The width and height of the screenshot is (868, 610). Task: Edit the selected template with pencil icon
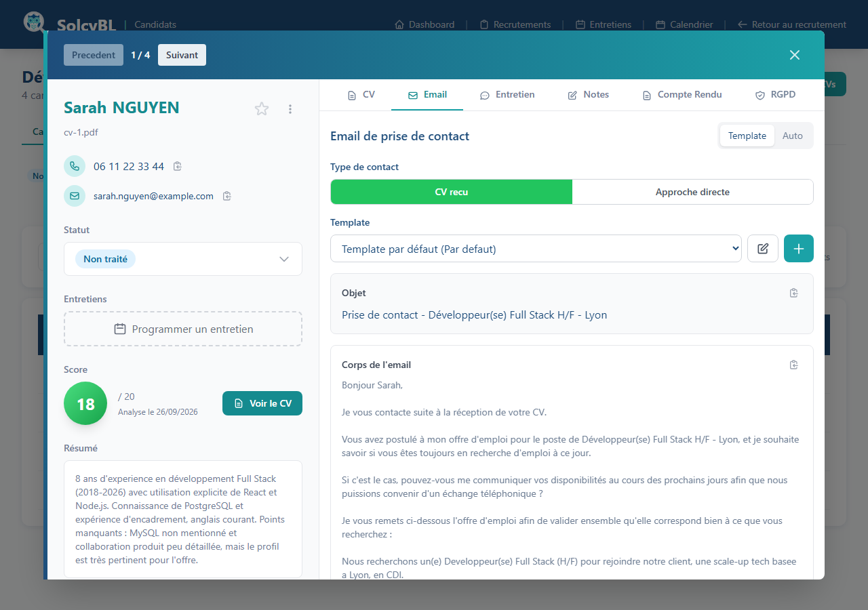click(x=763, y=249)
